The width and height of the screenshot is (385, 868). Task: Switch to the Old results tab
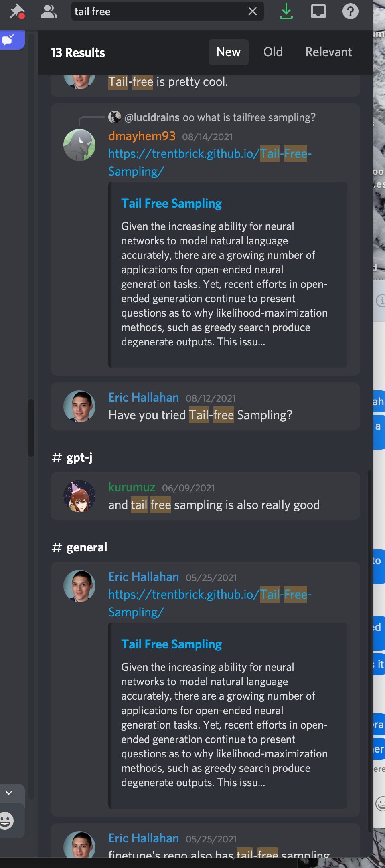click(x=273, y=52)
